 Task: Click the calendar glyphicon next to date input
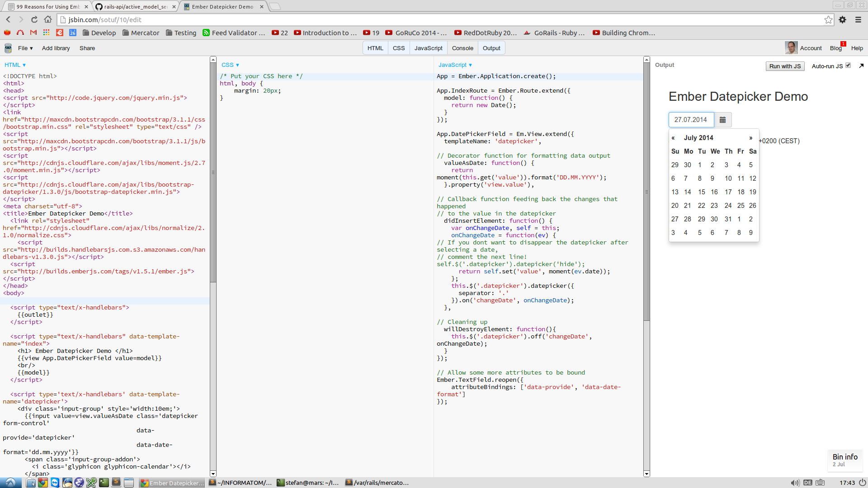click(722, 120)
